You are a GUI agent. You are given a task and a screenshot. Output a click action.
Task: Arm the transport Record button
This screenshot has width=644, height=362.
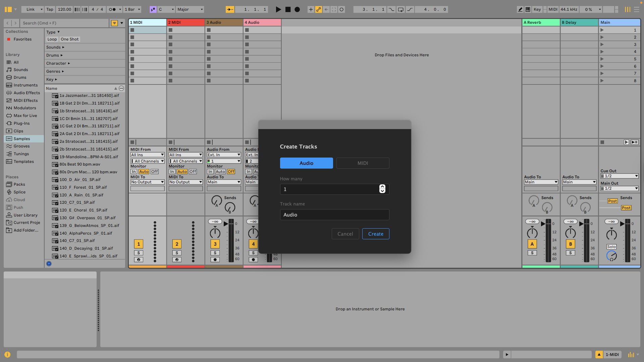[x=297, y=9]
